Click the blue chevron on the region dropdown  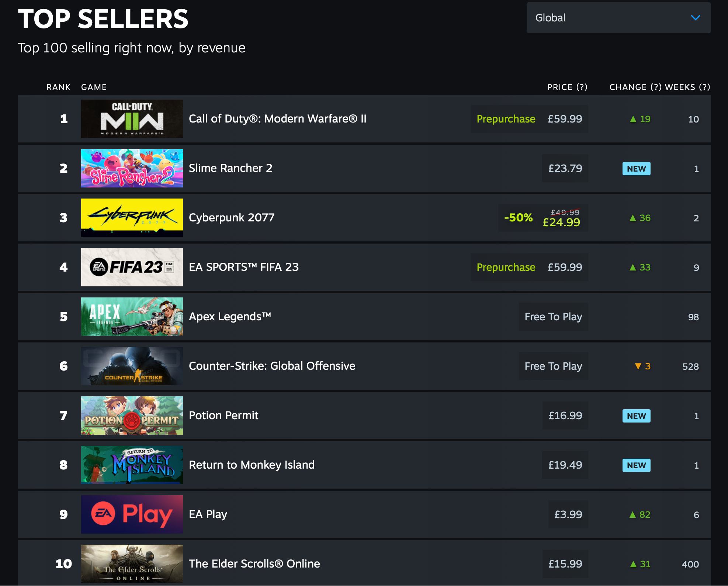[696, 17]
